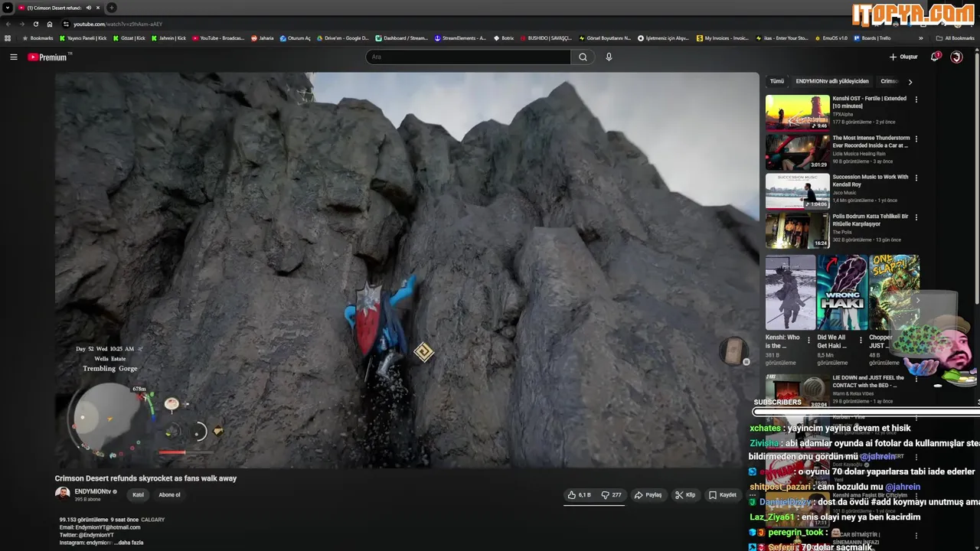
Task: Open ENDYMIONtv channel avatar
Action: 63,494
